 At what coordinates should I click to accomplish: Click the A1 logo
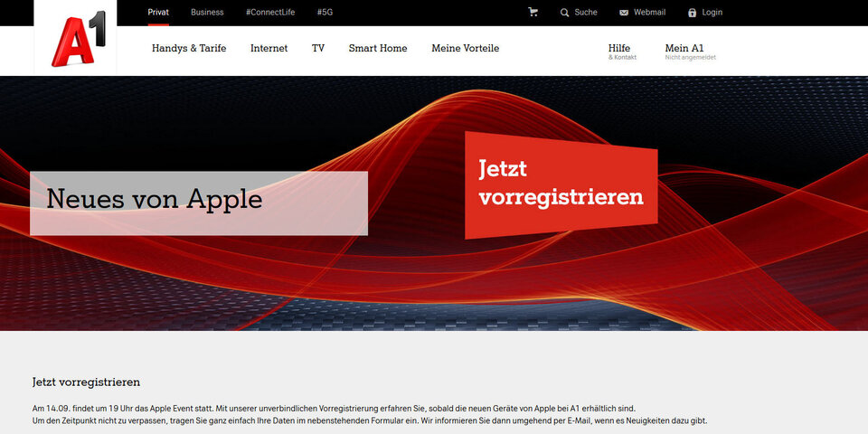point(78,39)
